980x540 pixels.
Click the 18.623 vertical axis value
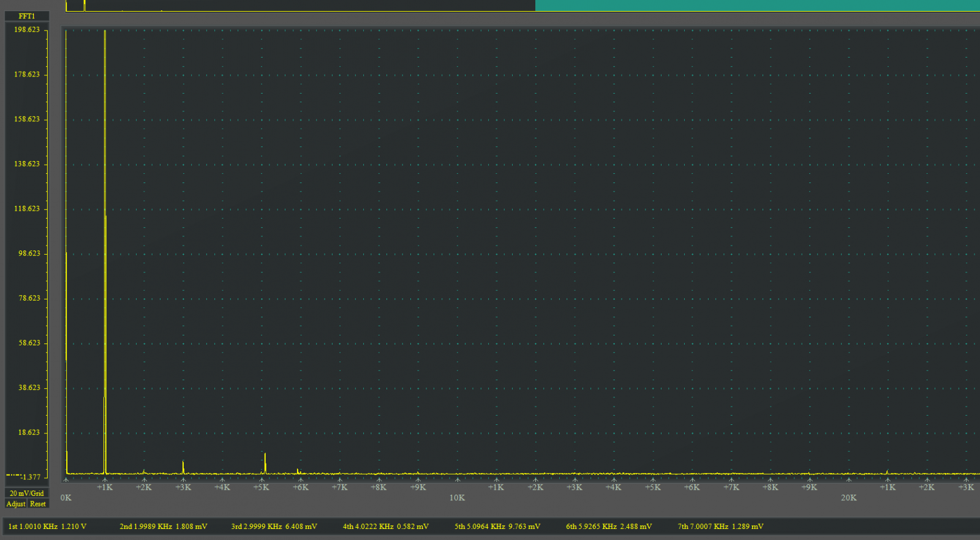click(29, 432)
